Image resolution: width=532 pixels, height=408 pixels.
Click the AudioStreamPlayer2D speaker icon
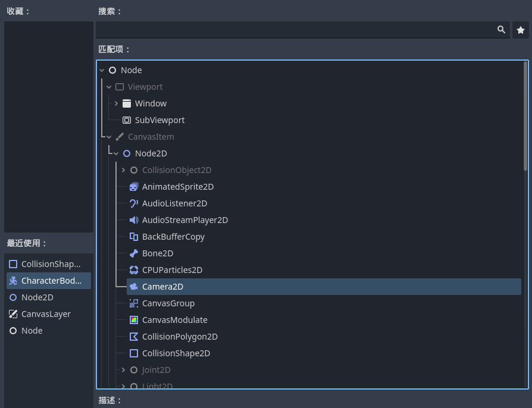coord(134,220)
